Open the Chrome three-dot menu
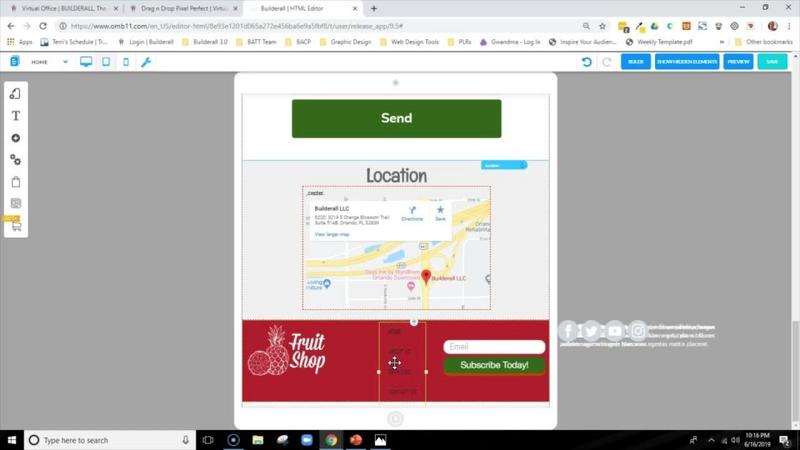The image size is (800, 450). (x=789, y=26)
